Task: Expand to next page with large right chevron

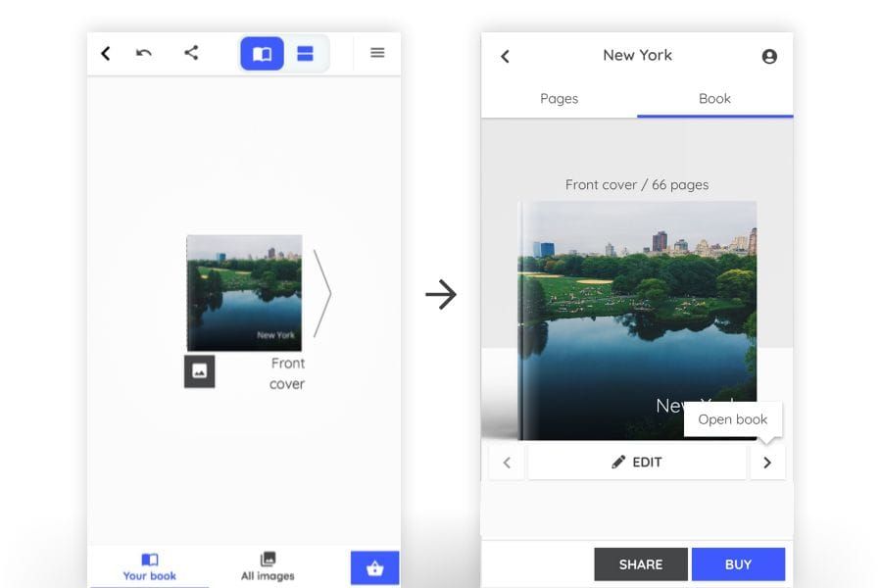Action: (322, 293)
